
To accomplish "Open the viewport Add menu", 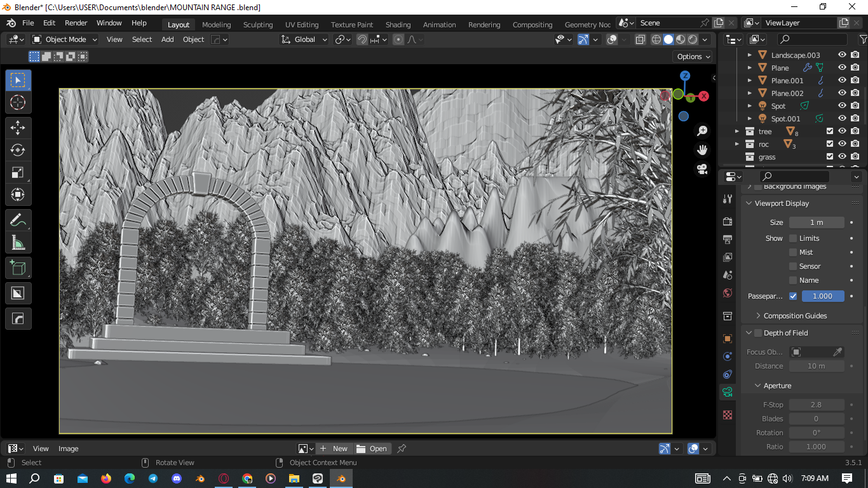I will (x=168, y=39).
